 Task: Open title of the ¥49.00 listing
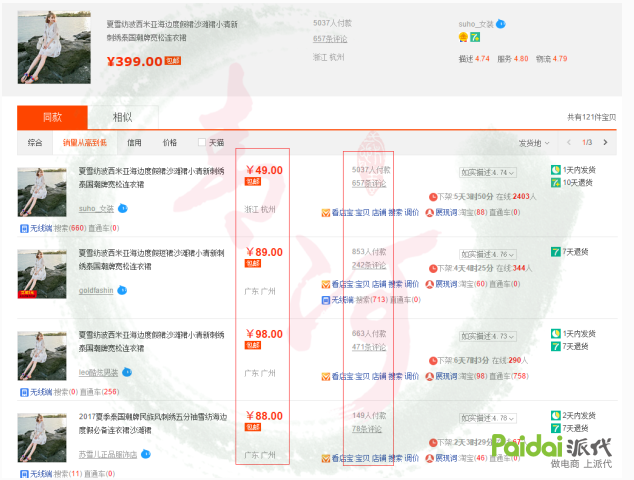pos(151,178)
